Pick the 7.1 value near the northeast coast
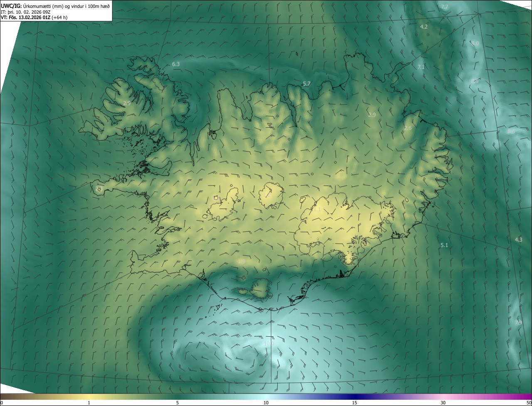Screen dimensions: 532x406 pyautogui.click(x=421, y=67)
